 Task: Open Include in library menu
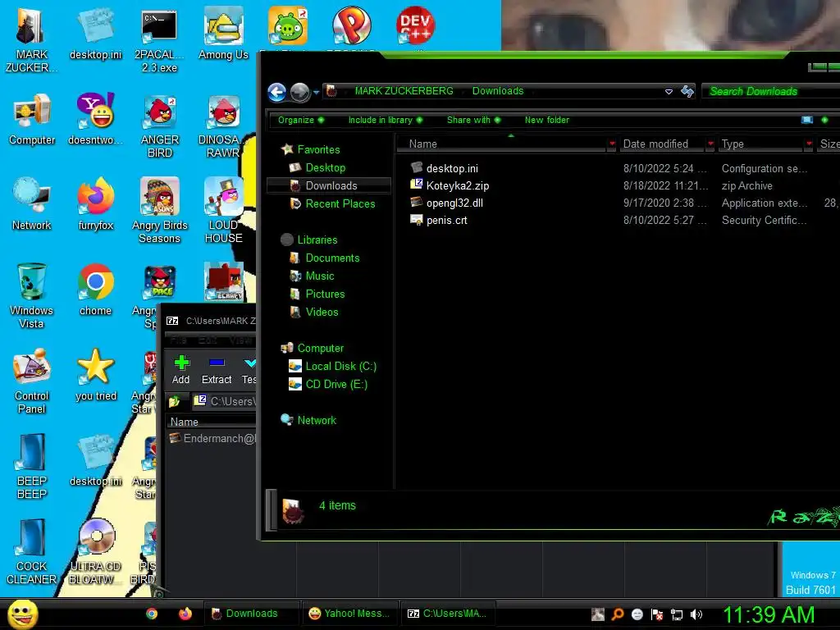(386, 120)
